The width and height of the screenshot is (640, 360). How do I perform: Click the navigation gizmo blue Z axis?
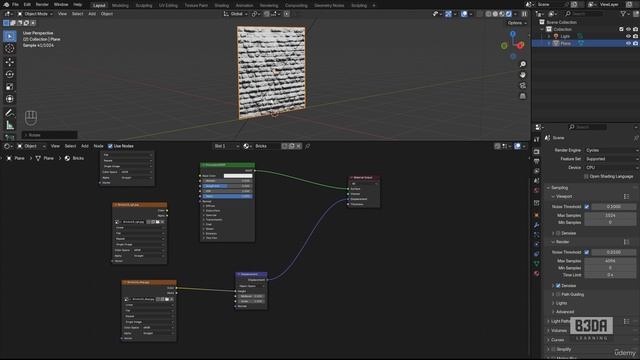[x=513, y=34]
